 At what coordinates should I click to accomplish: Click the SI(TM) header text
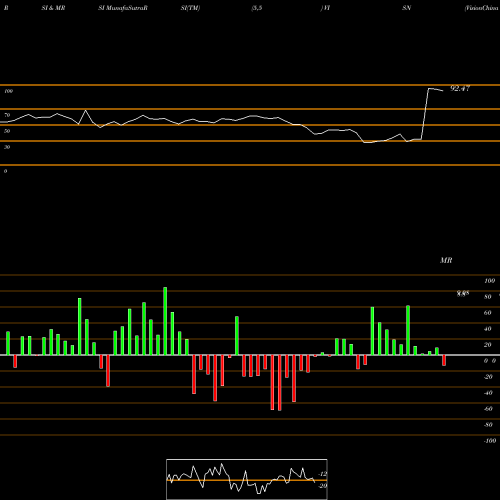190,8
